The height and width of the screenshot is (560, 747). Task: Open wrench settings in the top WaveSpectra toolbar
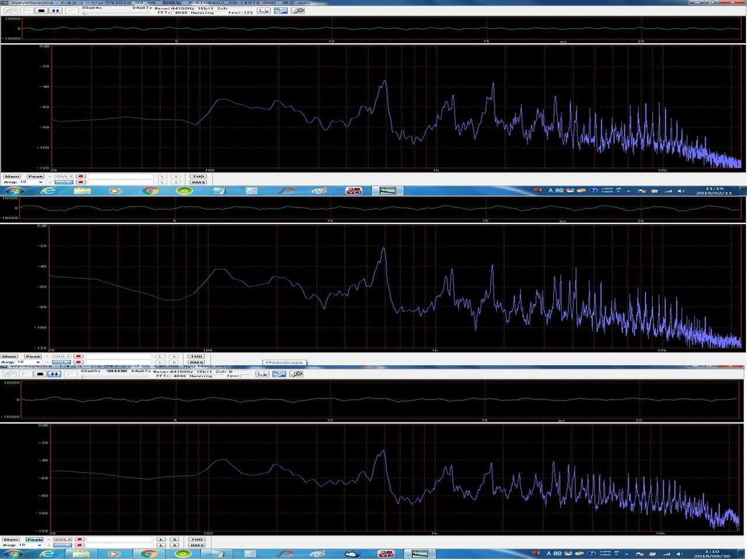point(298,10)
